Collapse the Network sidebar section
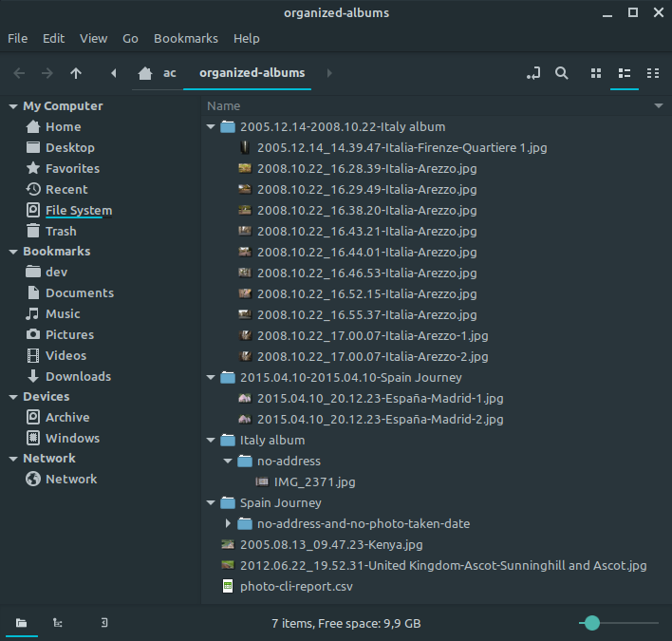672x641 pixels. click(13, 459)
